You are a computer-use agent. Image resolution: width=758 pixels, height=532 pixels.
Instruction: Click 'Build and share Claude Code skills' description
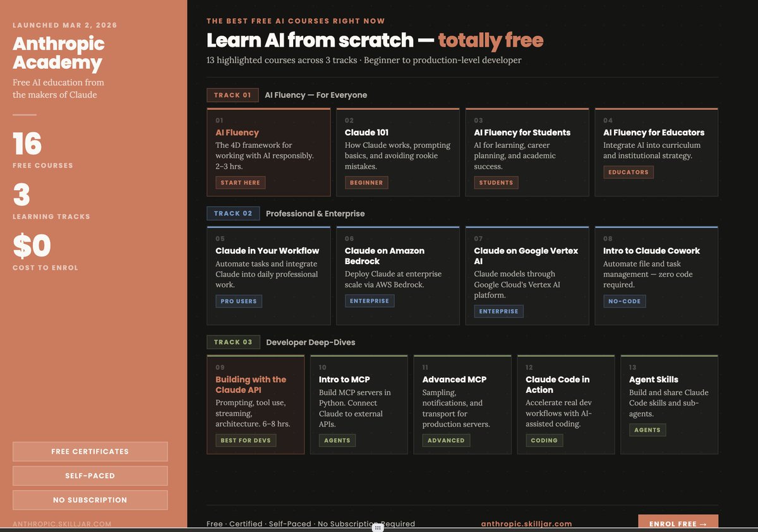click(669, 403)
